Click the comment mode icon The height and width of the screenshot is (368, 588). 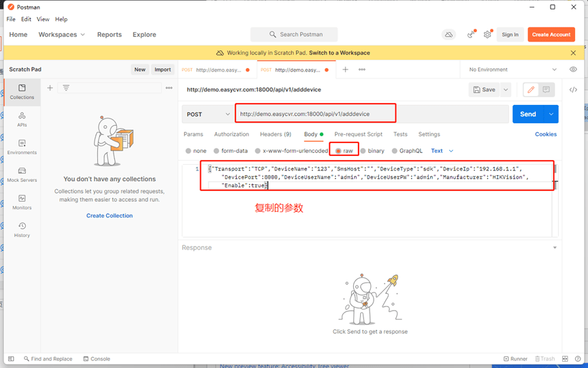(x=546, y=90)
